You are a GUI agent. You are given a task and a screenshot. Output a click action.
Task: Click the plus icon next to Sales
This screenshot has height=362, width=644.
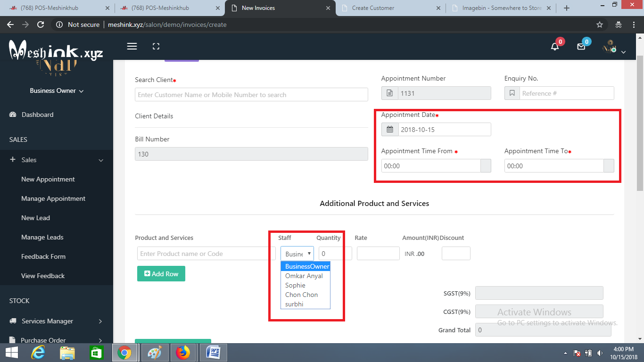[13, 160]
